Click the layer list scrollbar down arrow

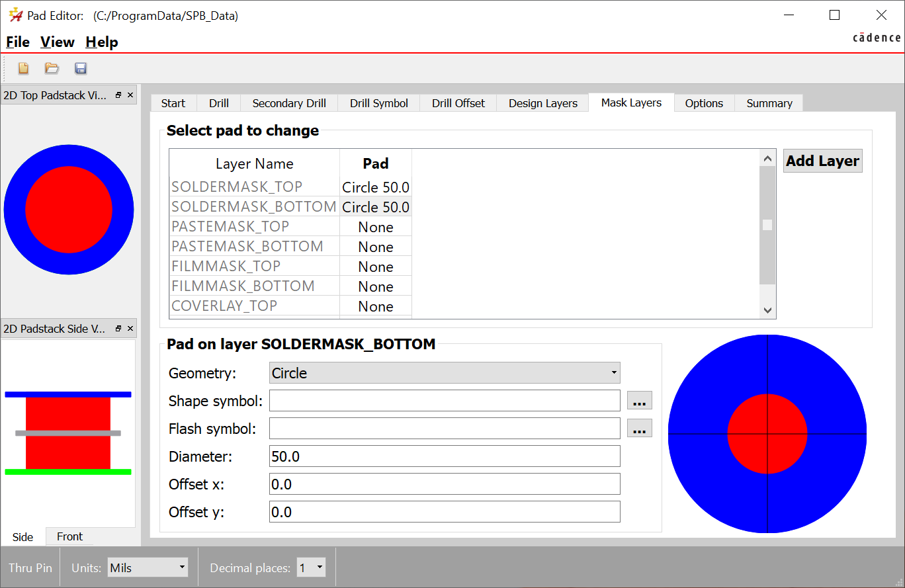pos(767,310)
